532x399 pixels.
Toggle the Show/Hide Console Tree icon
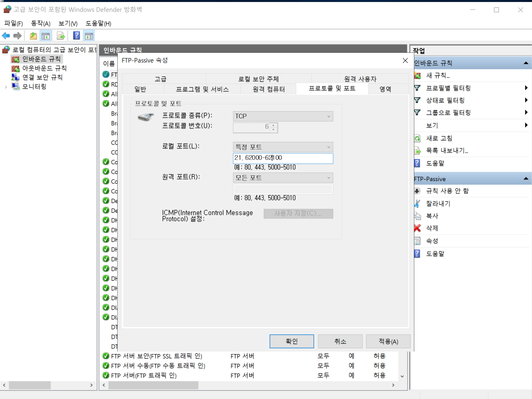[x=46, y=36]
